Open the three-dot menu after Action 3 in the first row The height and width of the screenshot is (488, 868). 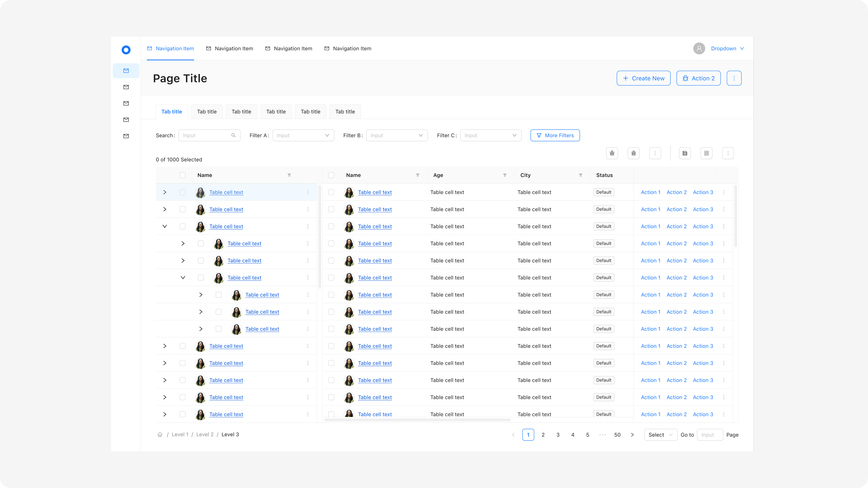[x=724, y=192]
